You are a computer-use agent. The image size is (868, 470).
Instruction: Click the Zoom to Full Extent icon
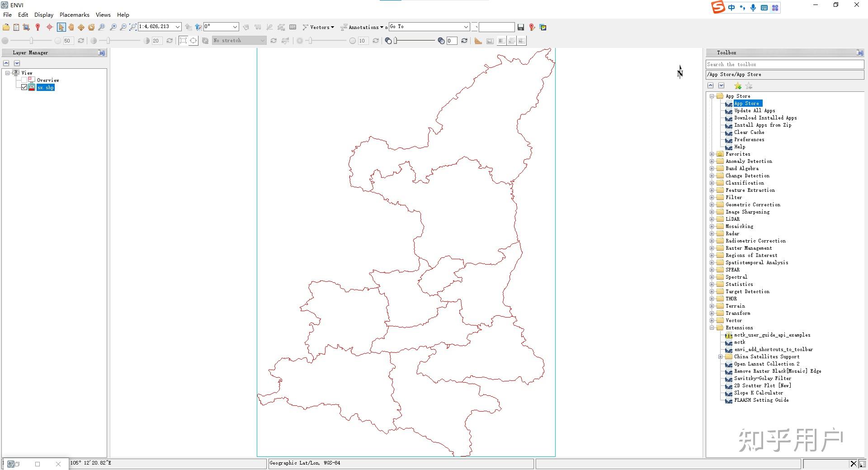click(133, 27)
